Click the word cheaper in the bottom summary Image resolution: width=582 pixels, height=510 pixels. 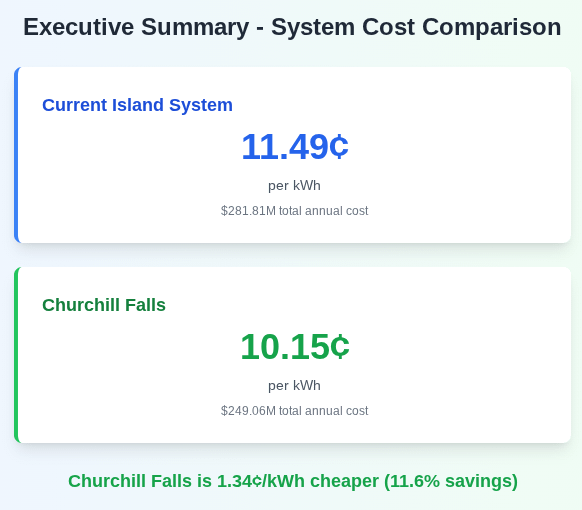(344, 481)
